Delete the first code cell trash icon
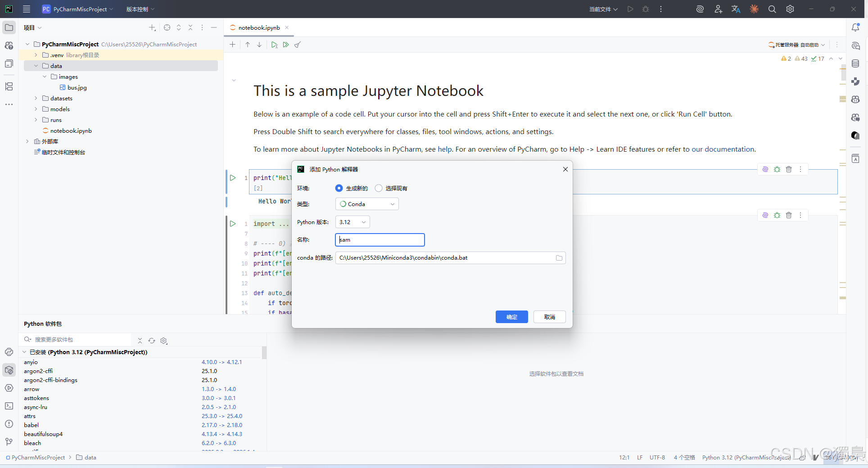Viewport: 868px width, 468px height. point(789,169)
